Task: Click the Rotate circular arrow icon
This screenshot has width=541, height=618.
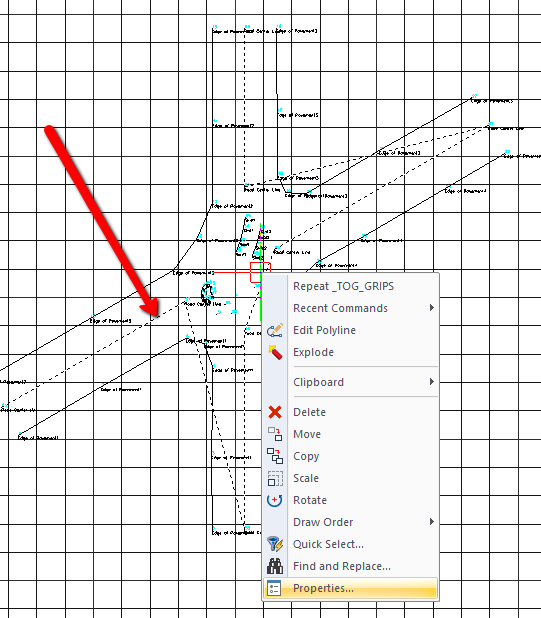Action: pos(275,500)
